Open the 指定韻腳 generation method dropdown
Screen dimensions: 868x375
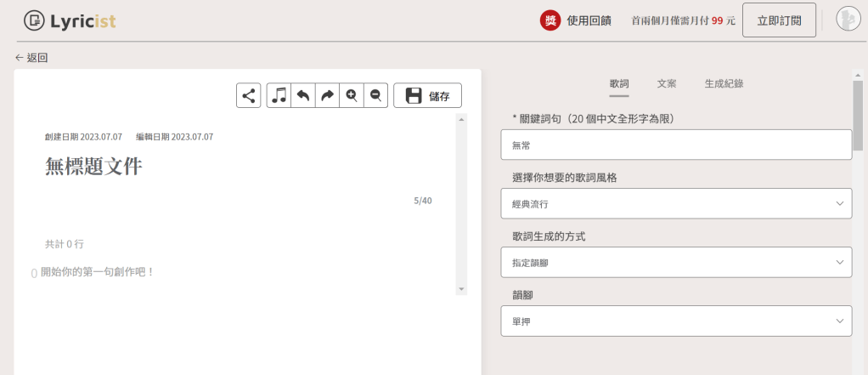point(676,263)
